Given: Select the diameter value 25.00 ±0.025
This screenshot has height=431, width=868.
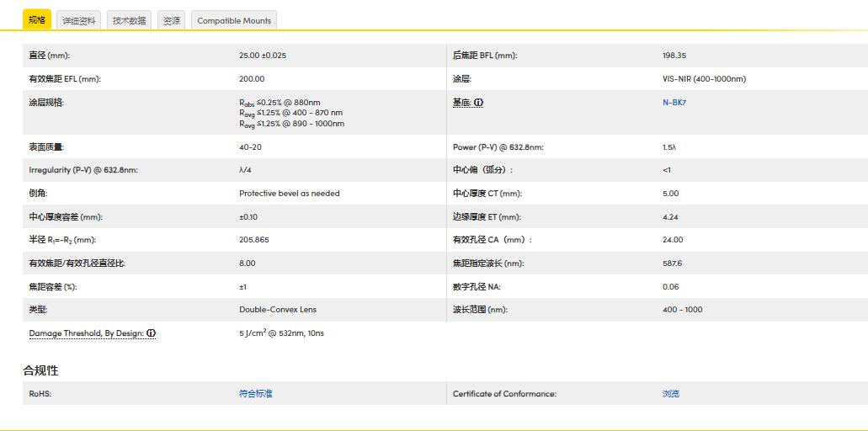Looking at the screenshot, I should [x=263, y=56].
